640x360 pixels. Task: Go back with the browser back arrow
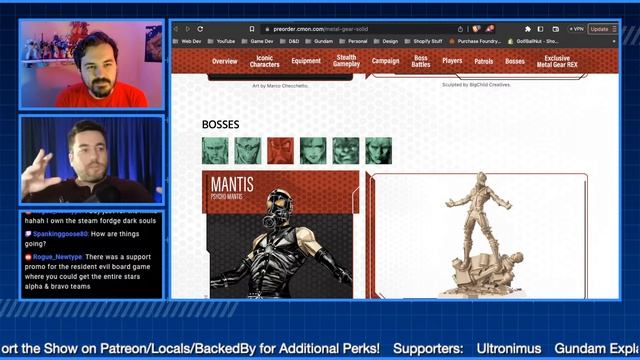point(176,29)
